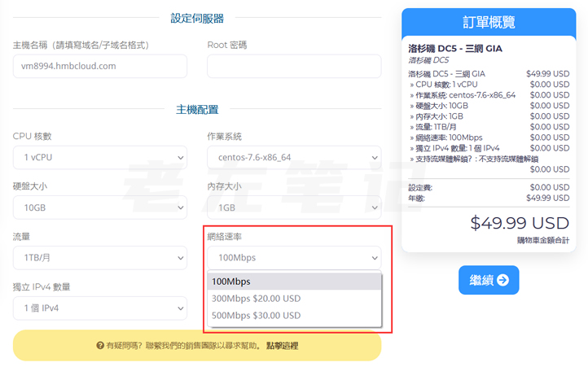Click the 訂單概覽 header text

pos(489,23)
